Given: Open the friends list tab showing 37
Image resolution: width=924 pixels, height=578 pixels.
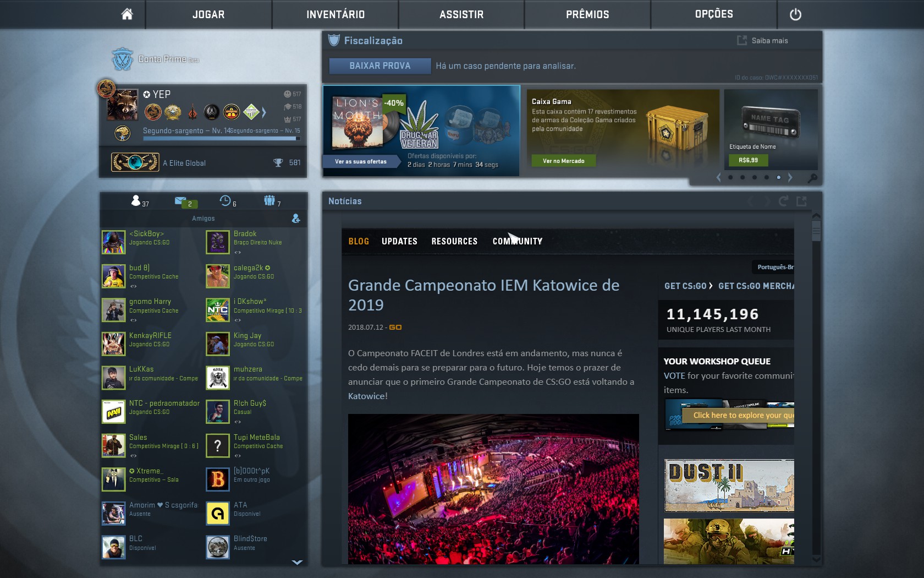Looking at the screenshot, I should click(140, 201).
